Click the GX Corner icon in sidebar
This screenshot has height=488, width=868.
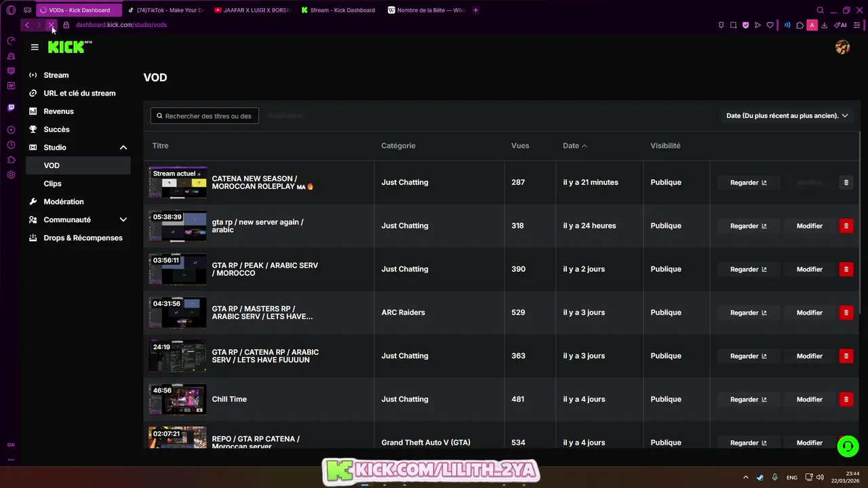(x=11, y=445)
